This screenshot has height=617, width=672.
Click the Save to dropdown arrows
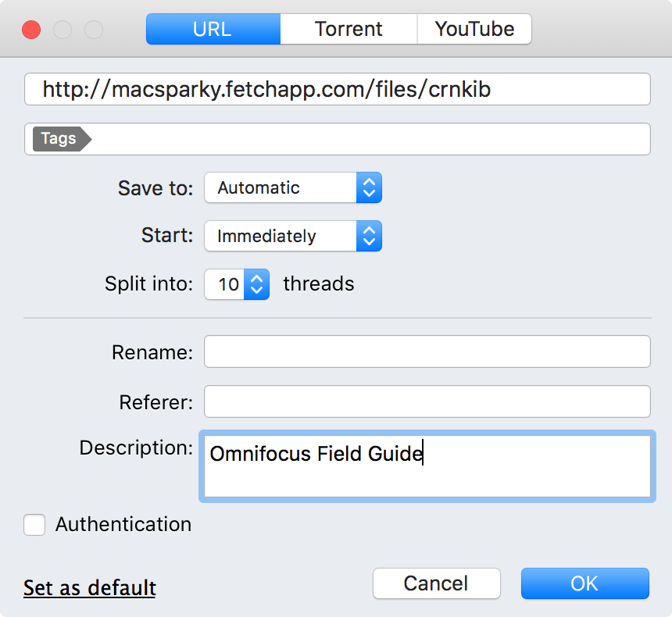[369, 187]
